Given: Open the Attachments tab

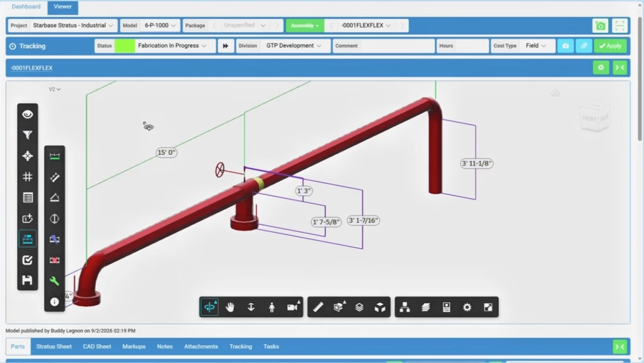Looking at the screenshot, I should tap(201, 346).
